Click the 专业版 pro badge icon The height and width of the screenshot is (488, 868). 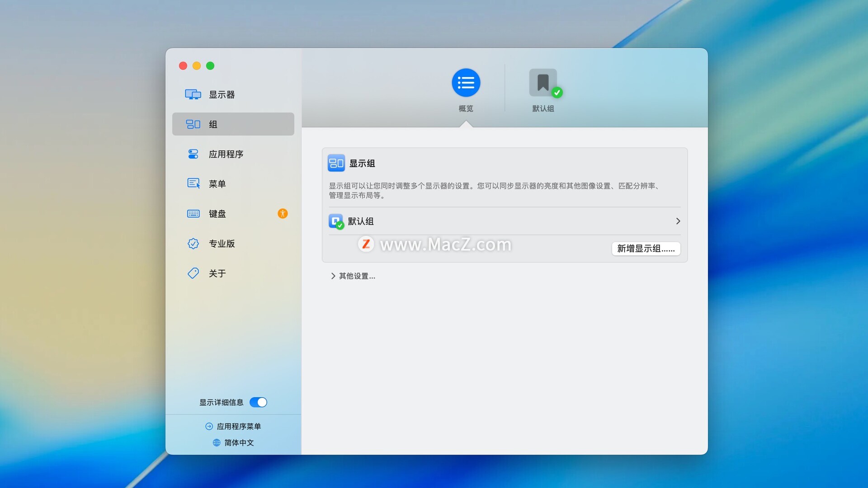(x=193, y=244)
